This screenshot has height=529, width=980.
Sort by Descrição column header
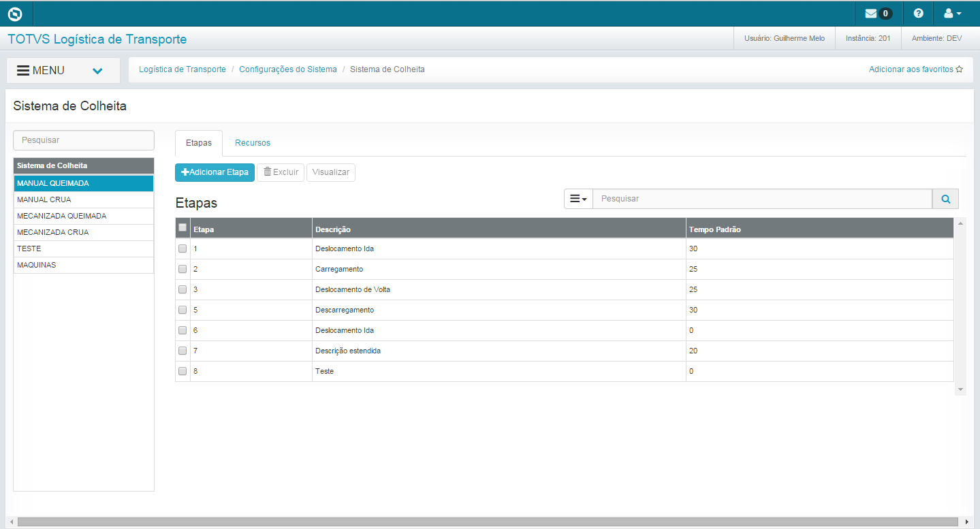[x=499, y=228]
